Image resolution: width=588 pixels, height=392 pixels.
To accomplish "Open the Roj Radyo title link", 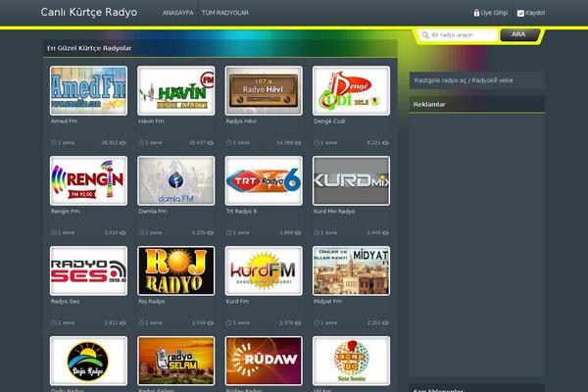I will point(152,301).
